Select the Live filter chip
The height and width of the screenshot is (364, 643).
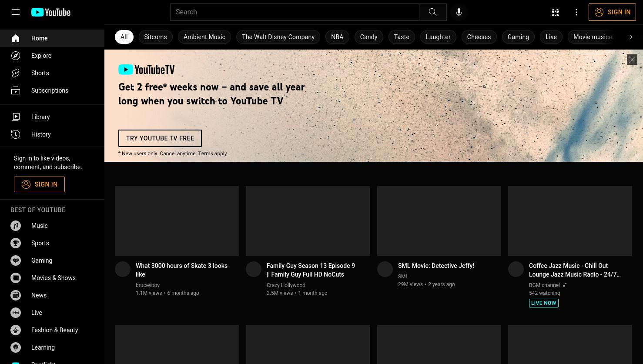(x=551, y=37)
